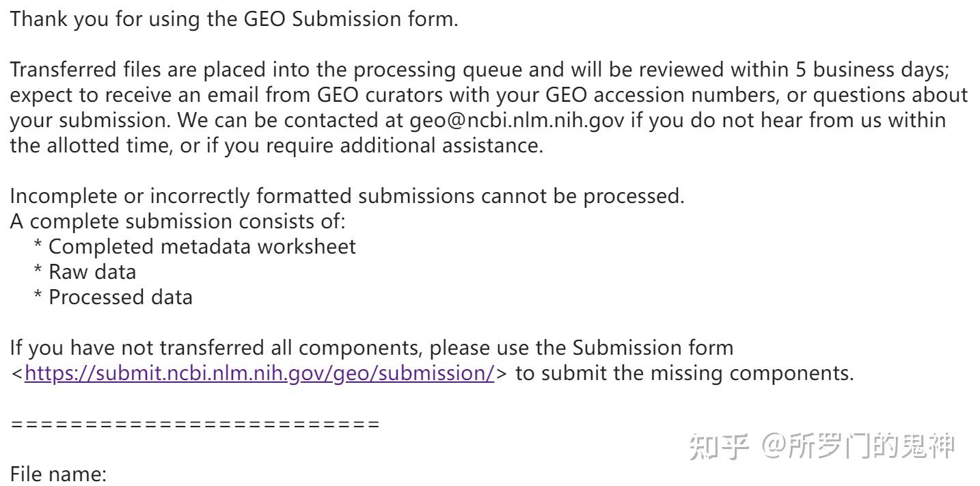Image resolution: width=980 pixels, height=486 pixels.
Task: Click the equals-sign separator line
Action: coord(195,424)
